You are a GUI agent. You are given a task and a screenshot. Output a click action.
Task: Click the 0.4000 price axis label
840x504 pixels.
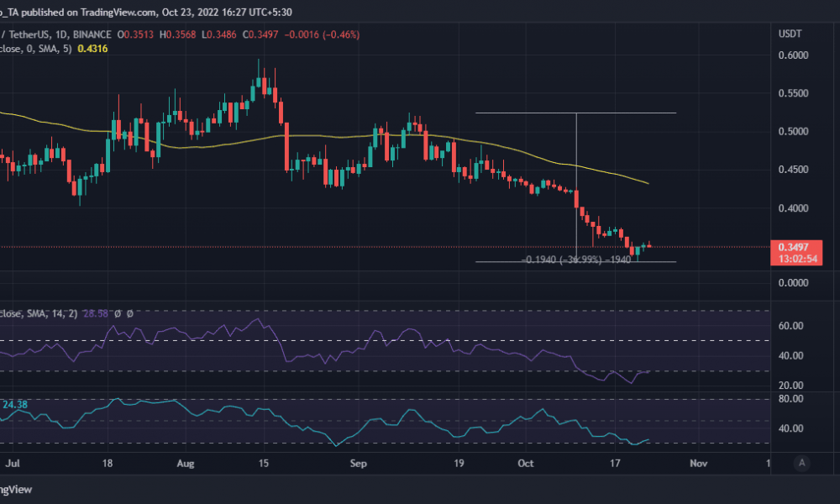(x=794, y=207)
